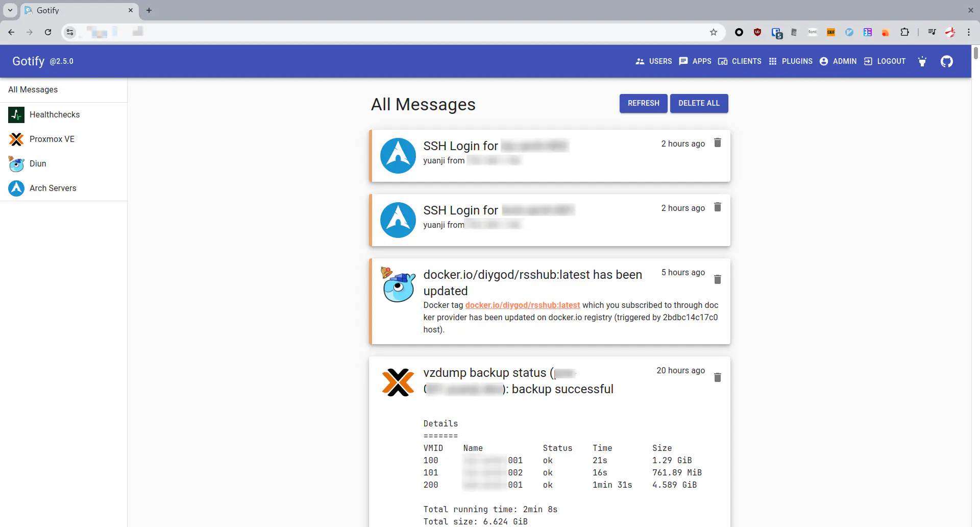This screenshot has height=527, width=980.
Task: Toggle the theme with the wand icon
Action: click(x=922, y=61)
